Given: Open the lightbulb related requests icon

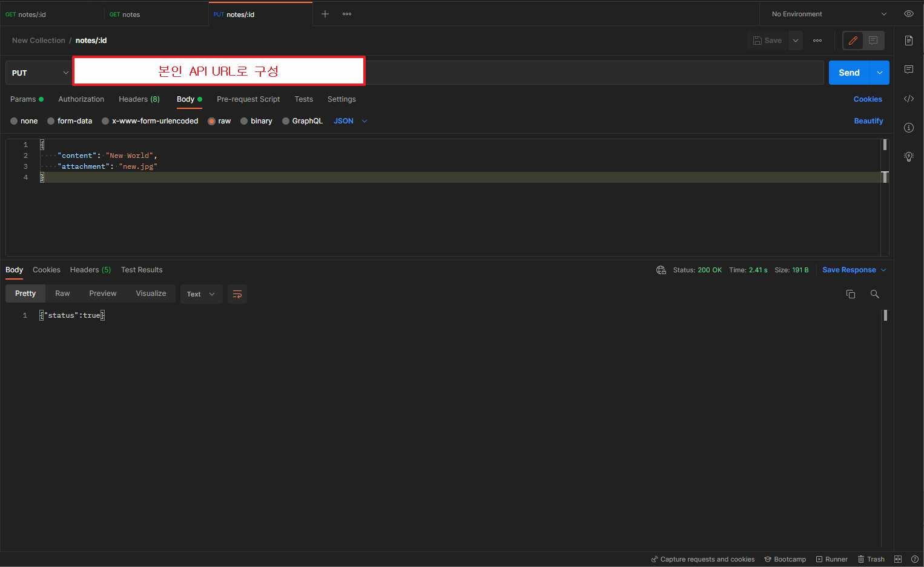Looking at the screenshot, I should [x=909, y=157].
